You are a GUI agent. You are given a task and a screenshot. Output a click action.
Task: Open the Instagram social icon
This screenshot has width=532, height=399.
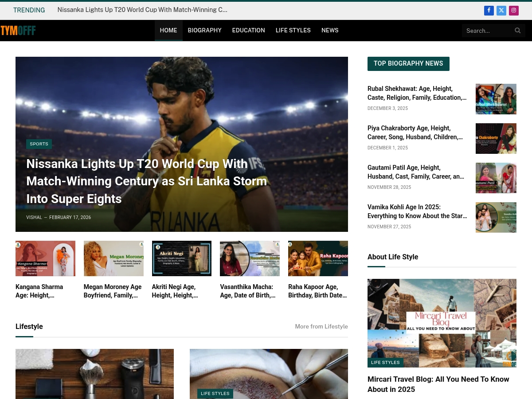tap(514, 10)
